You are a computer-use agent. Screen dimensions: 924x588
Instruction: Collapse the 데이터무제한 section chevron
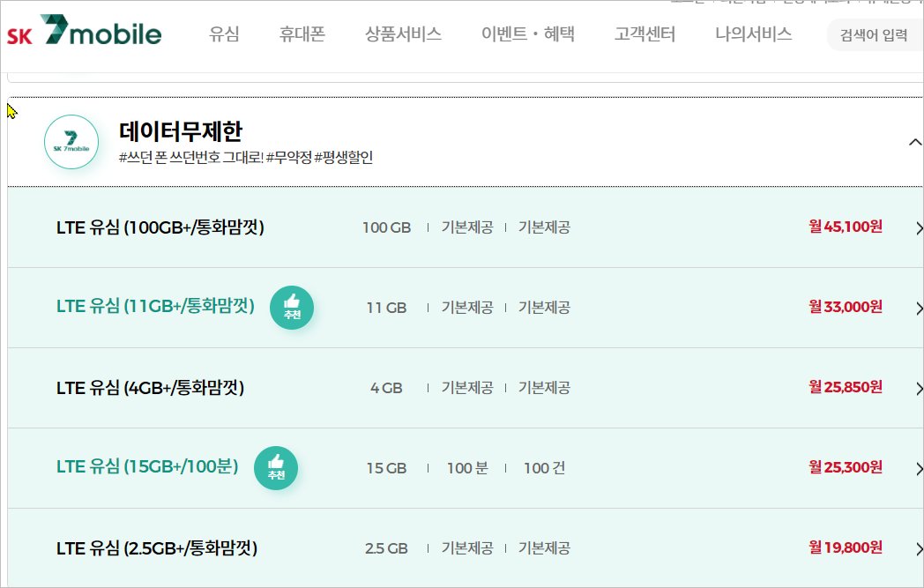pyautogui.click(x=913, y=142)
